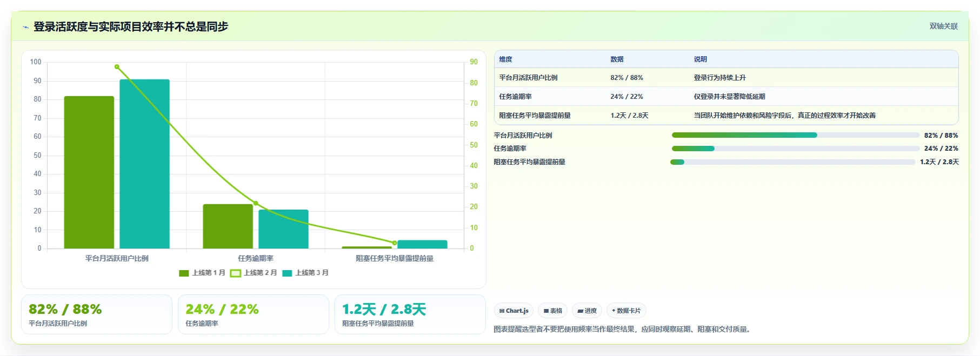Screen dimensions: 980x356
Task: Select the 数据 table column header
Action: 617,59
